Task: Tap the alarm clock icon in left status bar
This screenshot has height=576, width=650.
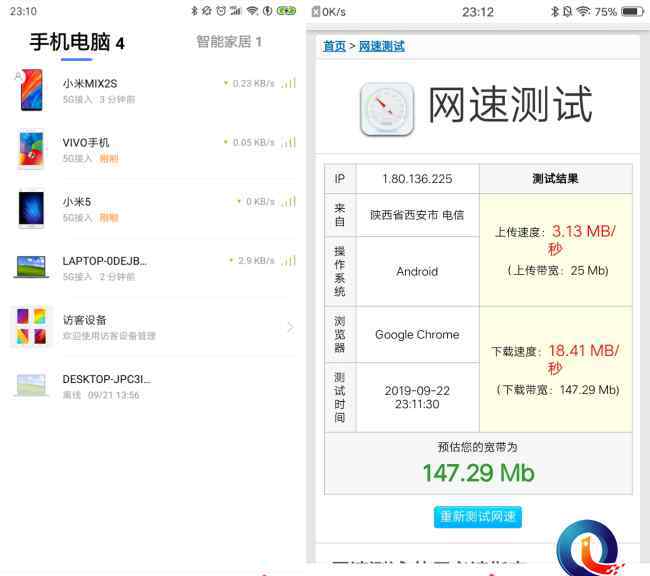Action: [x=221, y=11]
